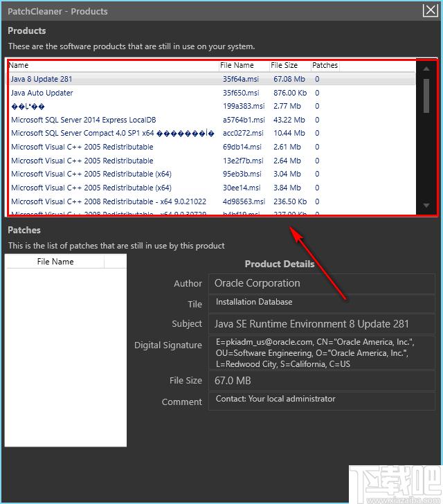Select Visual C++ 2005 Redistributable with 69db14.msi
The height and width of the screenshot is (504, 443).
211,147
